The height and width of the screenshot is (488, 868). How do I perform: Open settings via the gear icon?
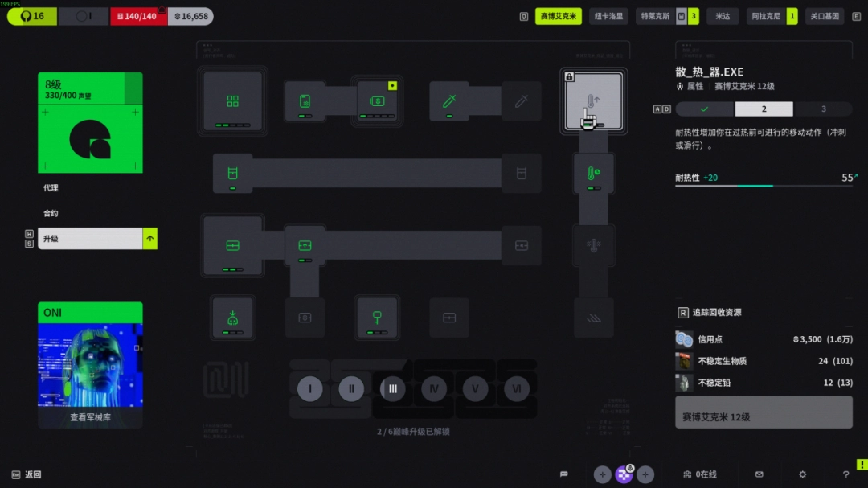click(x=802, y=474)
